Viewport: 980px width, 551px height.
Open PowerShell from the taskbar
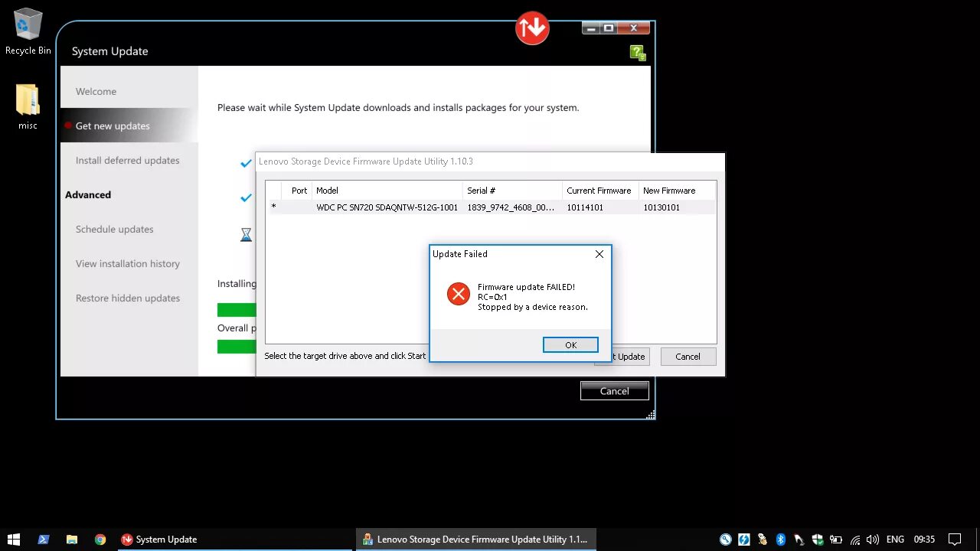pyautogui.click(x=44, y=540)
